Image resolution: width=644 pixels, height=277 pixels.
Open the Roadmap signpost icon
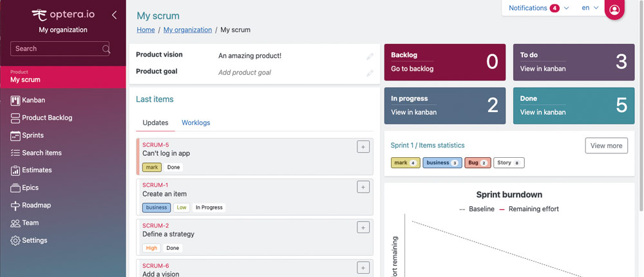click(15, 205)
